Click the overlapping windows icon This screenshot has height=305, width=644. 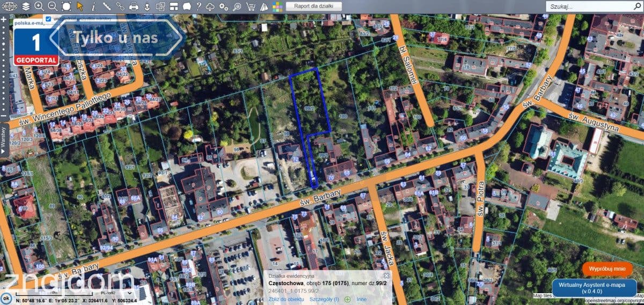160,6
